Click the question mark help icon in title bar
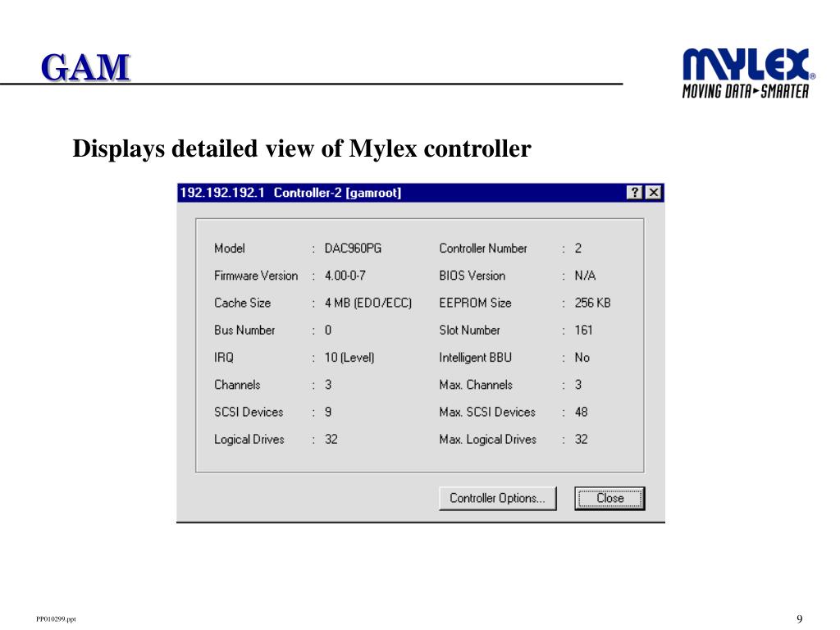840x630 pixels. 634,192
